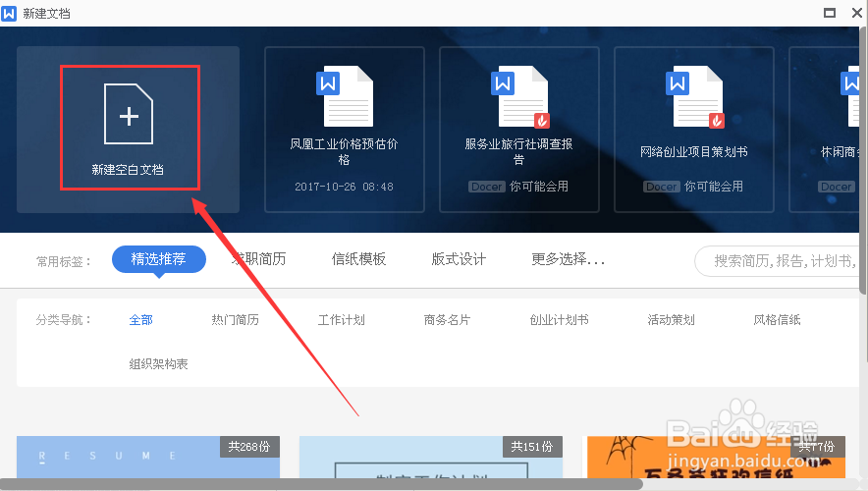This screenshot has width=868, height=491.
Task: Filter by 活动策划 category
Action: (671, 320)
